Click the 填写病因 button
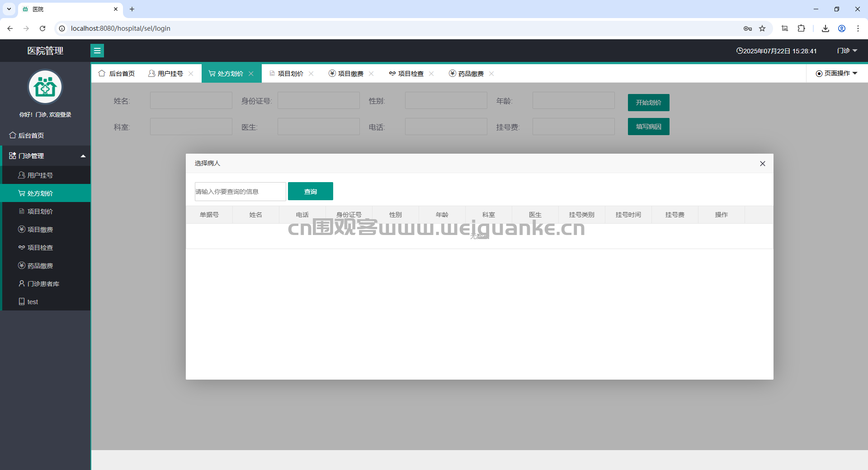This screenshot has height=470, width=868. (x=648, y=127)
